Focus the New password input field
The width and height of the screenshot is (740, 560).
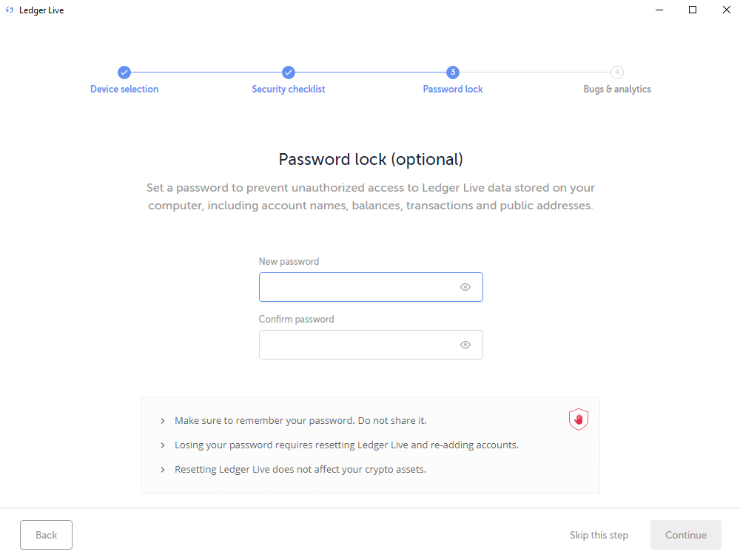pos(371,287)
